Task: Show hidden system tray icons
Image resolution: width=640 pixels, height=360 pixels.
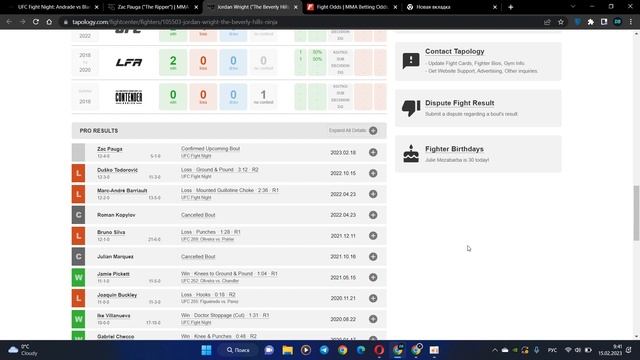Action: click(x=495, y=350)
